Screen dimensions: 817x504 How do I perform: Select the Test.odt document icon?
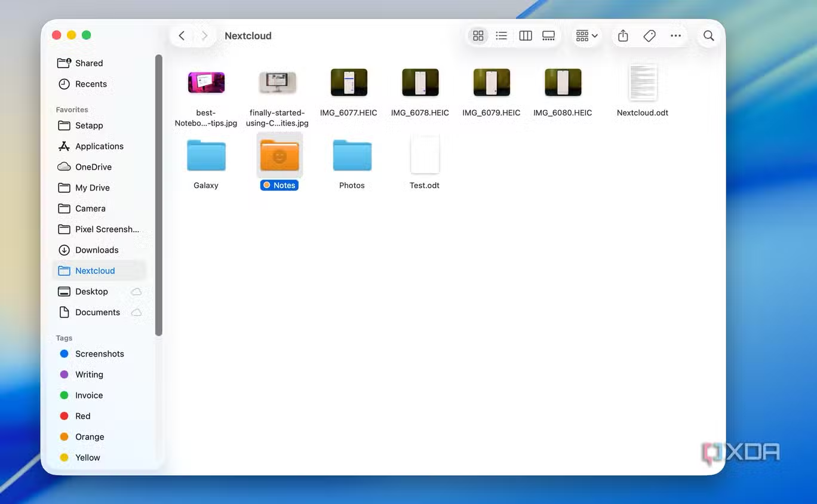[x=425, y=155]
